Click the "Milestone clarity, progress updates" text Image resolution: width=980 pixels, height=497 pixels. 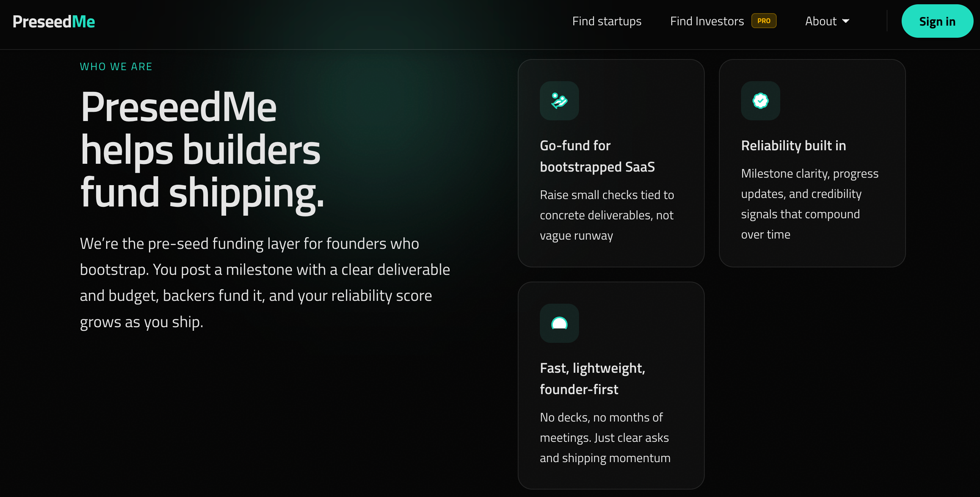click(809, 204)
